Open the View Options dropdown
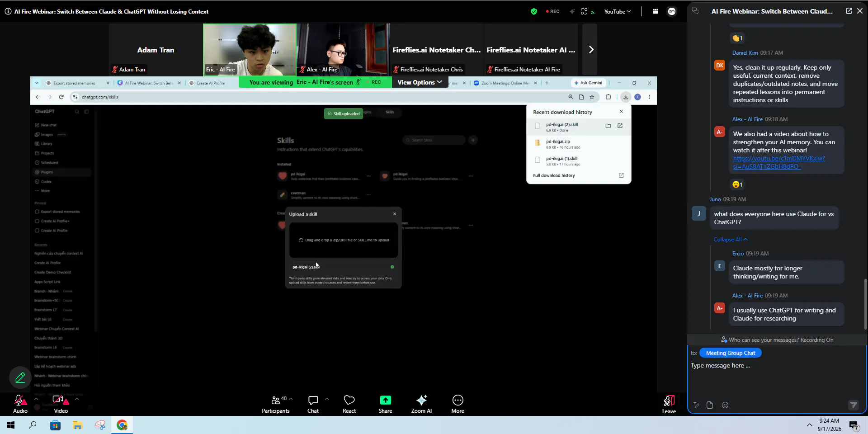Screen dimensions: 868x434 [x=420, y=82]
